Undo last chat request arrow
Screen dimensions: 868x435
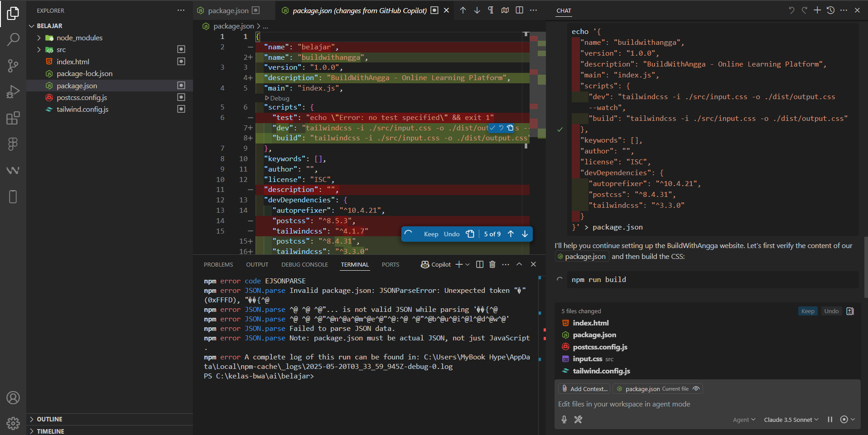click(791, 10)
